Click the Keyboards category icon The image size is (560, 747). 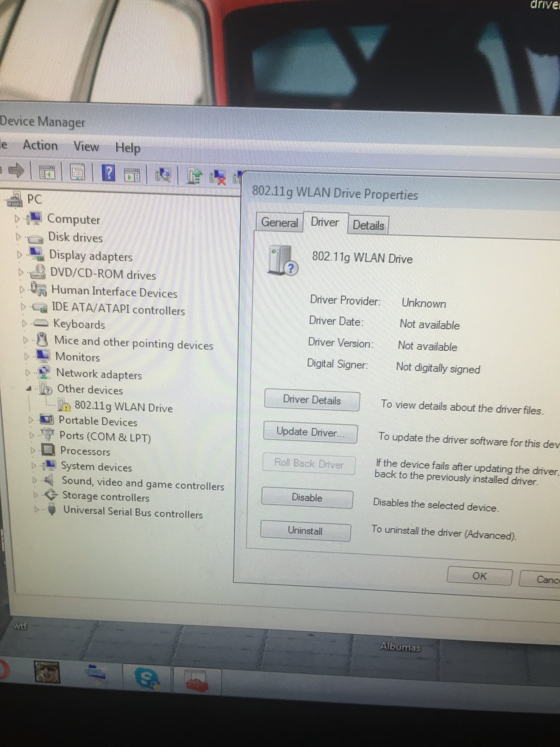coord(41,323)
